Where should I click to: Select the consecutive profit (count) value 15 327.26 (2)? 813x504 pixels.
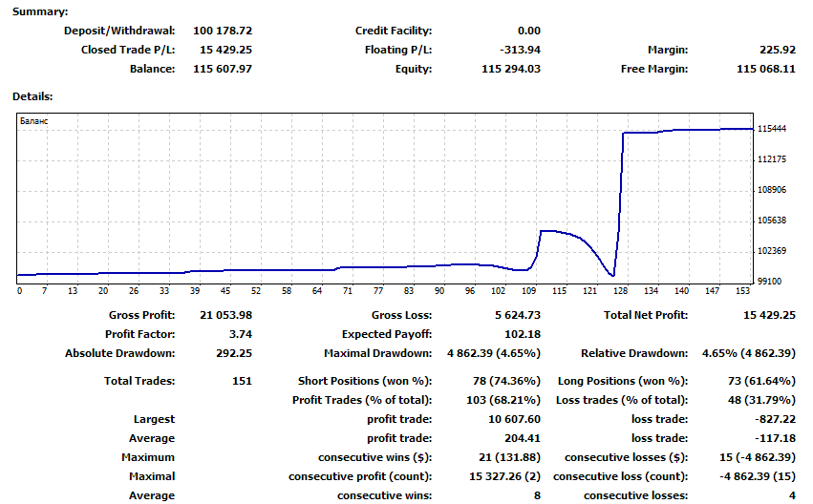pyautogui.click(x=505, y=476)
